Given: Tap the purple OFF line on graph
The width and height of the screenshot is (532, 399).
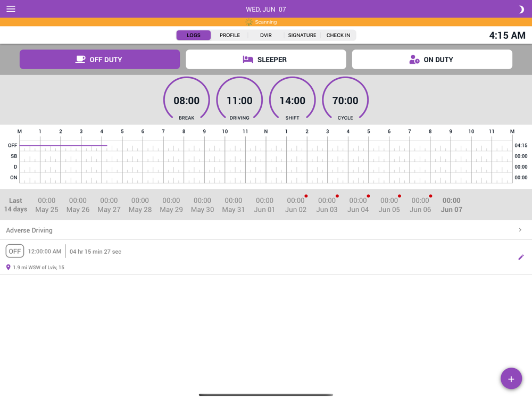Looking at the screenshot, I should [x=63, y=146].
